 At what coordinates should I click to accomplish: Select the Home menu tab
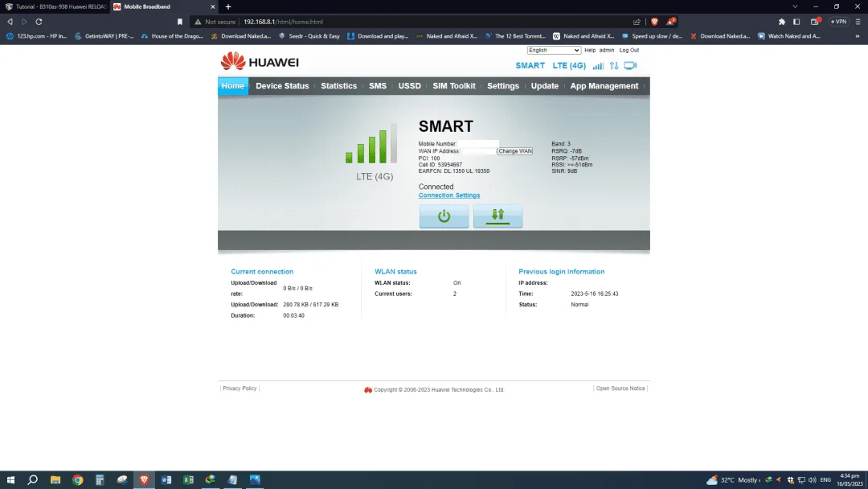[x=232, y=86]
